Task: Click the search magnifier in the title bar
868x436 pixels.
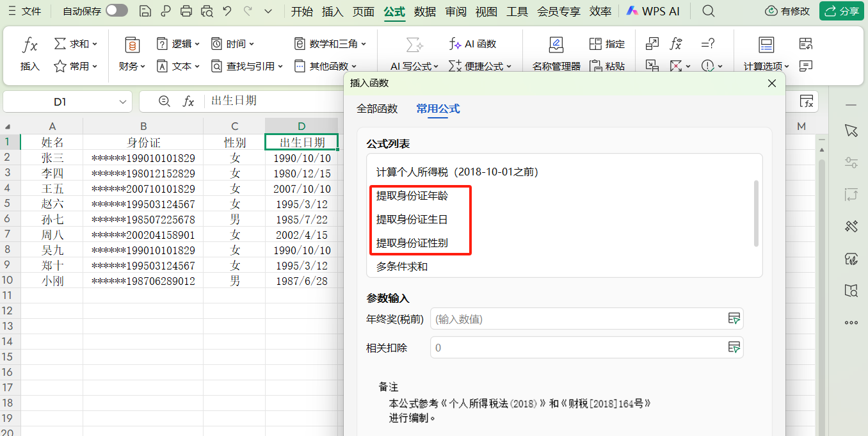Action: point(708,11)
